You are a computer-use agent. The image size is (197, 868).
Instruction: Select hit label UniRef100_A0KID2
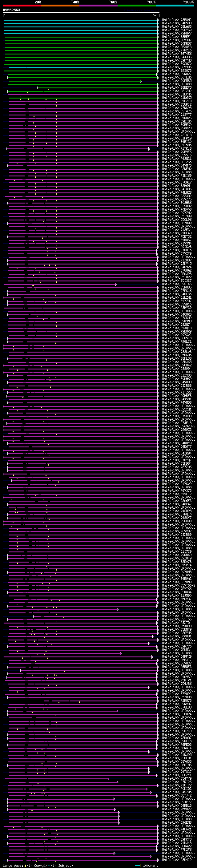(177, 789)
